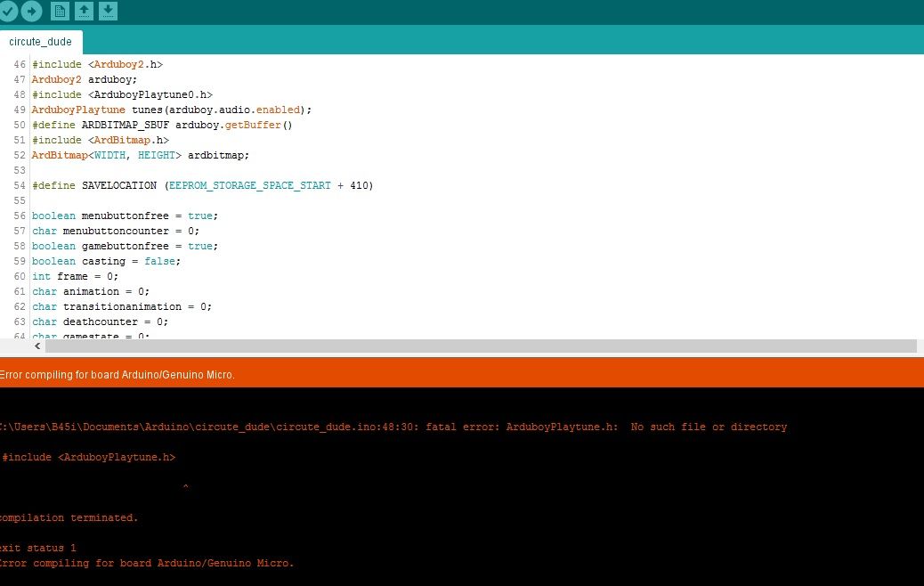Click the orange error status bar

pos(462,372)
